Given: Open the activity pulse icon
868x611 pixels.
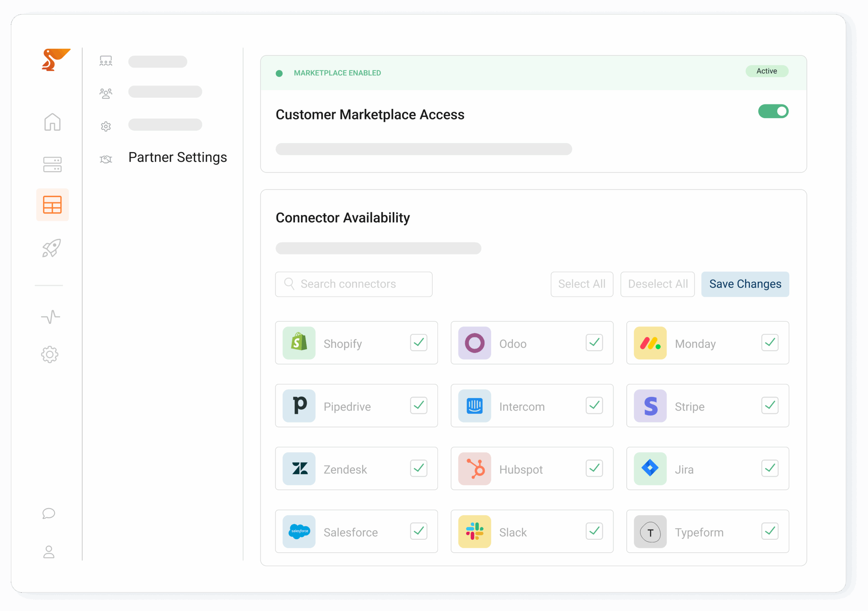Looking at the screenshot, I should 51,317.
